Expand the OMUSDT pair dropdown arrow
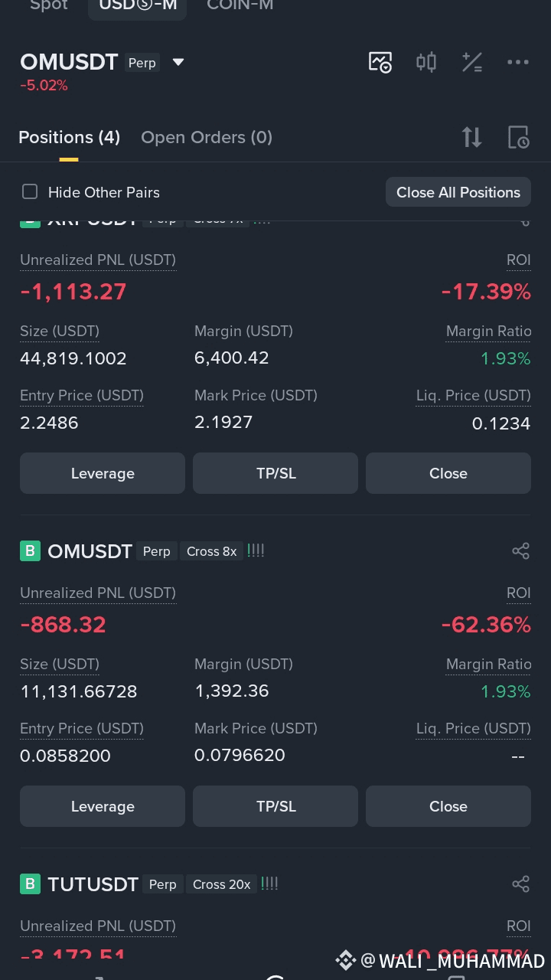Image resolution: width=551 pixels, height=980 pixels. click(178, 62)
